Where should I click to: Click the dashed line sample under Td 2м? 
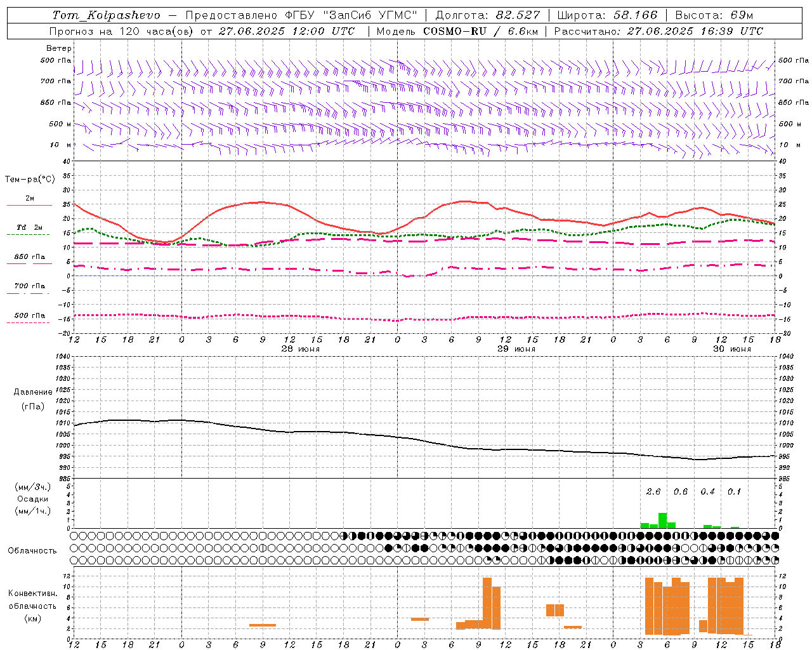pos(28,234)
